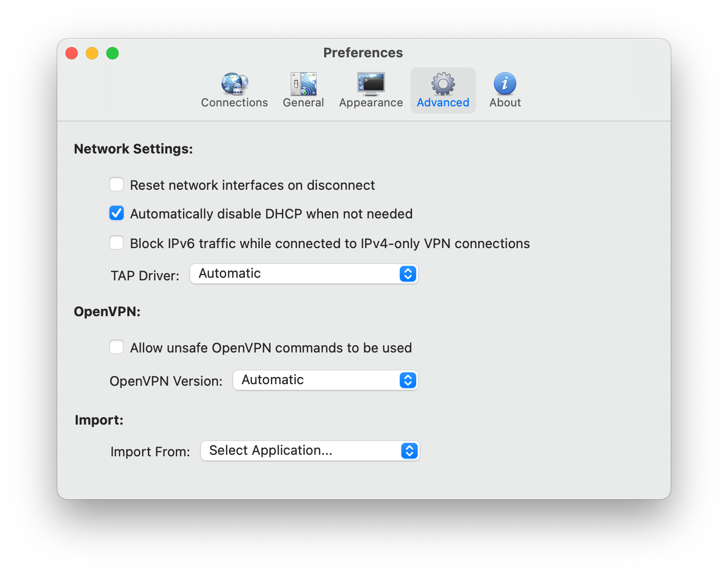Switch to the Connections tab label

click(x=235, y=103)
